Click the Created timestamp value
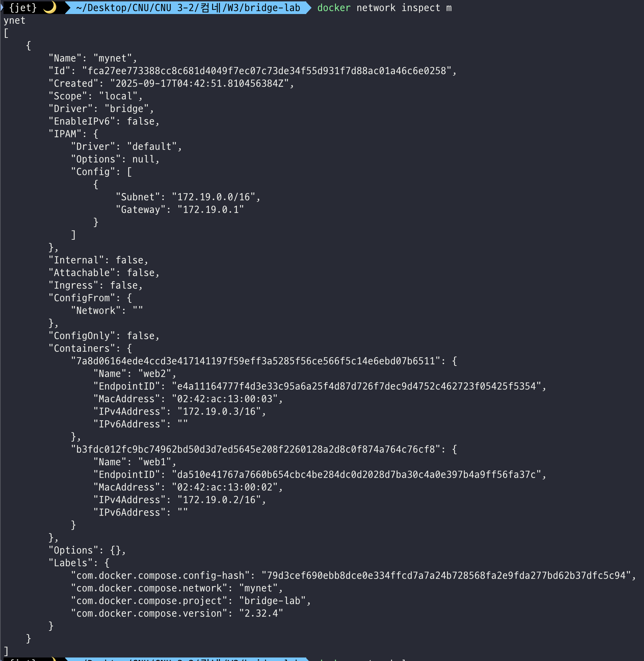 (x=199, y=83)
